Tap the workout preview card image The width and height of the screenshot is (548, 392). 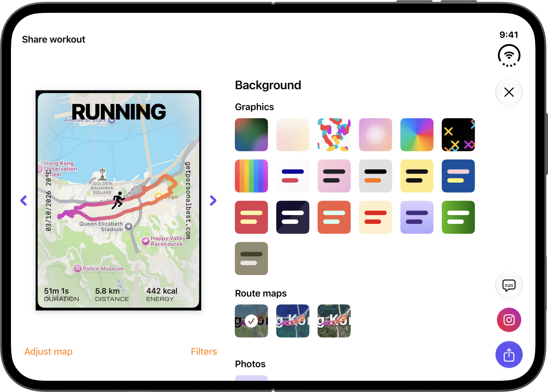118,200
